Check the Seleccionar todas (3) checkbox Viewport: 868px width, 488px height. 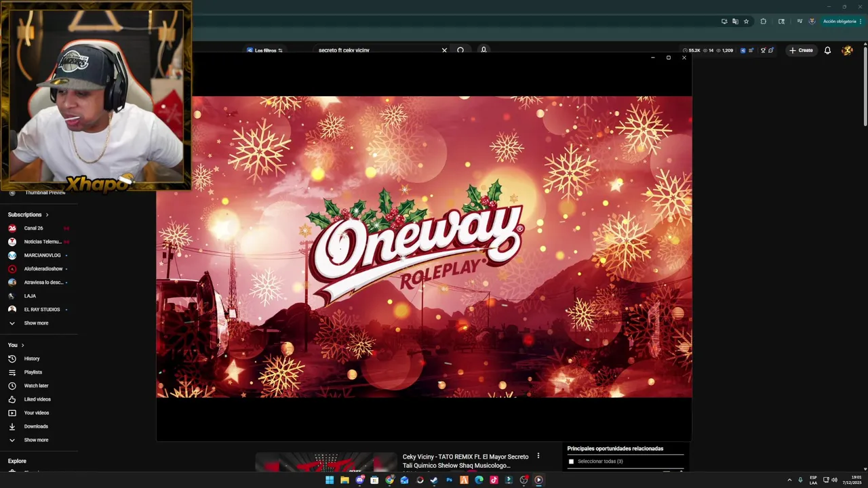tap(571, 462)
